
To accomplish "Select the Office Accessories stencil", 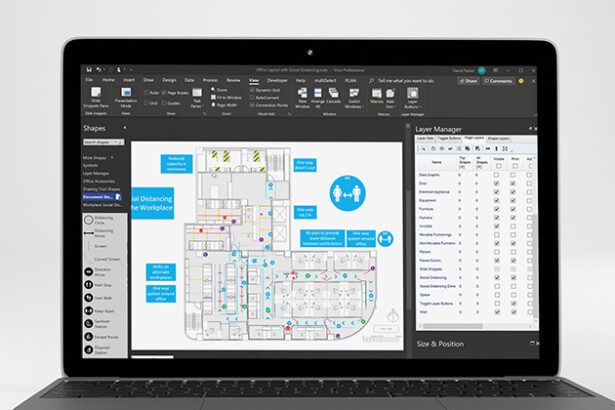I will pos(99,181).
